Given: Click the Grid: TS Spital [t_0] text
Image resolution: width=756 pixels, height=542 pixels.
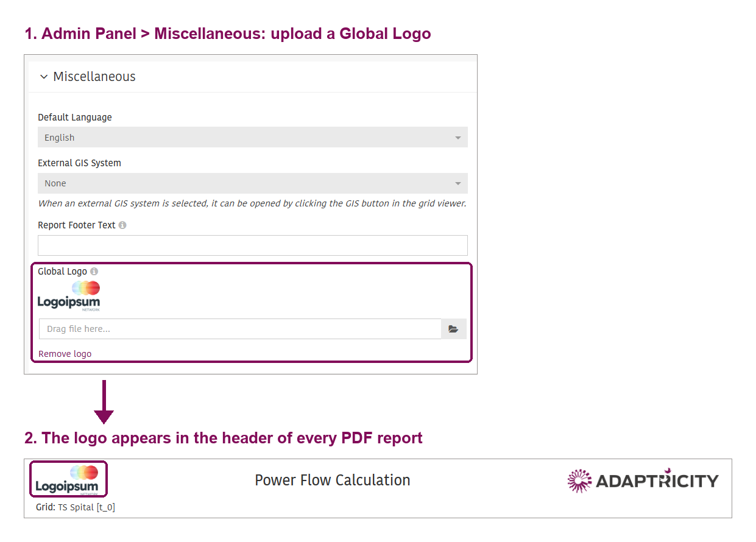Looking at the screenshot, I should coord(76,507).
